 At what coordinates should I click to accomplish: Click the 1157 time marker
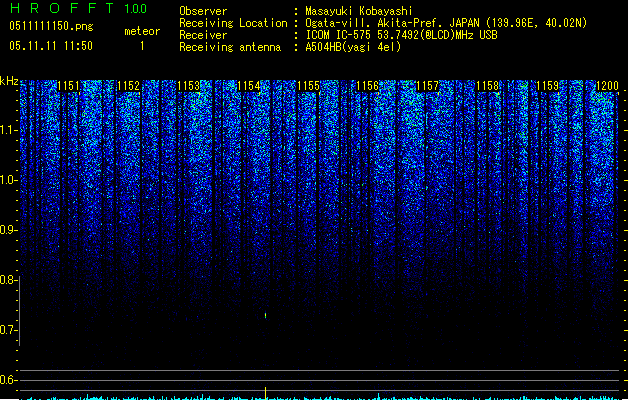(x=428, y=86)
